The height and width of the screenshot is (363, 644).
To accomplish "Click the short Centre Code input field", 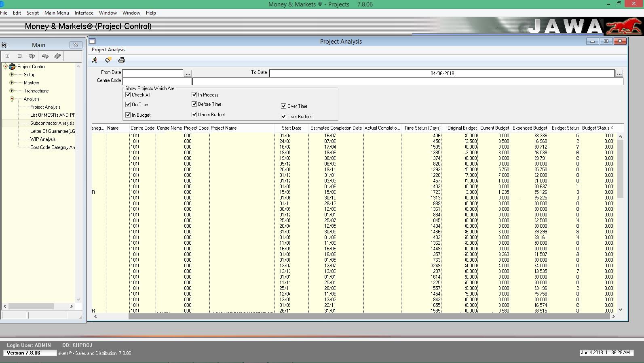I will (x=157, y=81).
